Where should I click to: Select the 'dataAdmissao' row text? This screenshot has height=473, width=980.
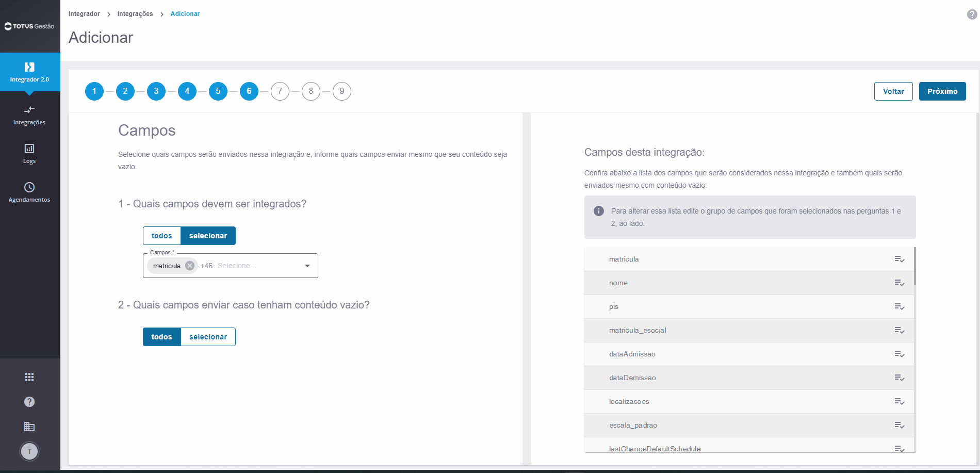click(632, 354)
